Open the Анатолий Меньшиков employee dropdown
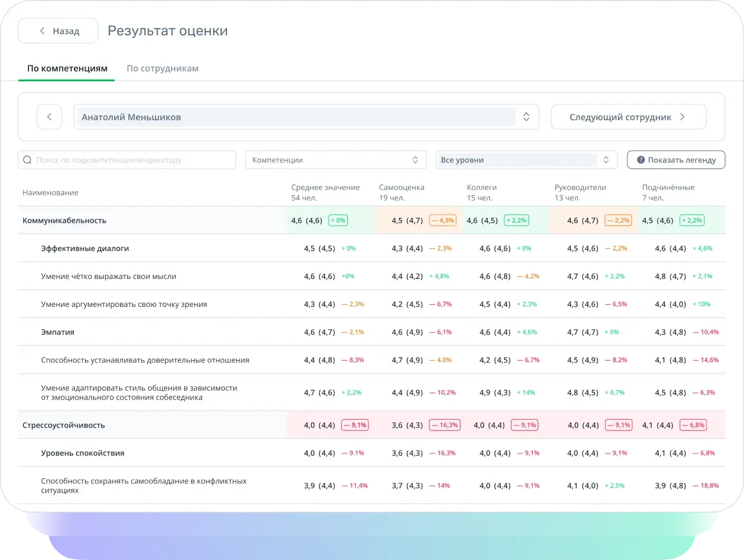 [306, 117]
